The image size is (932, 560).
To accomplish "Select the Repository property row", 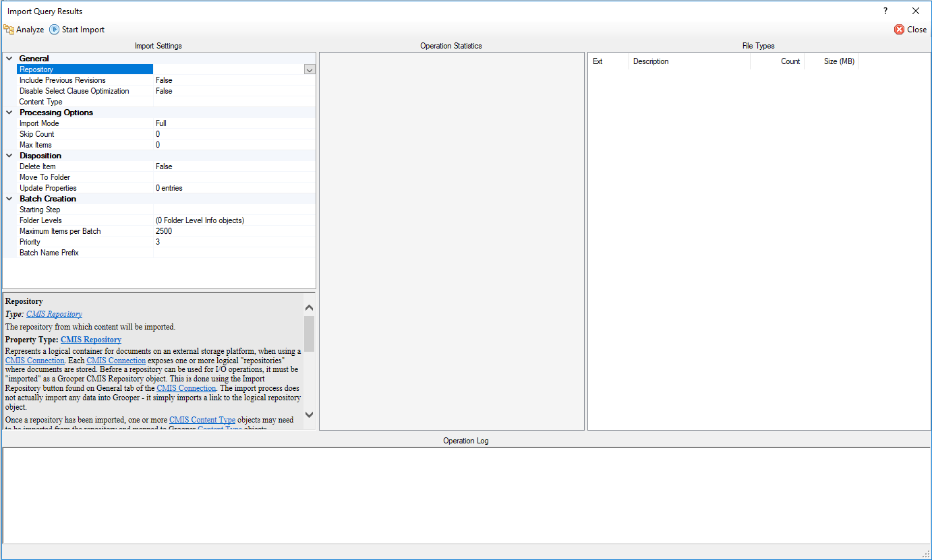I will coord(166,69).
